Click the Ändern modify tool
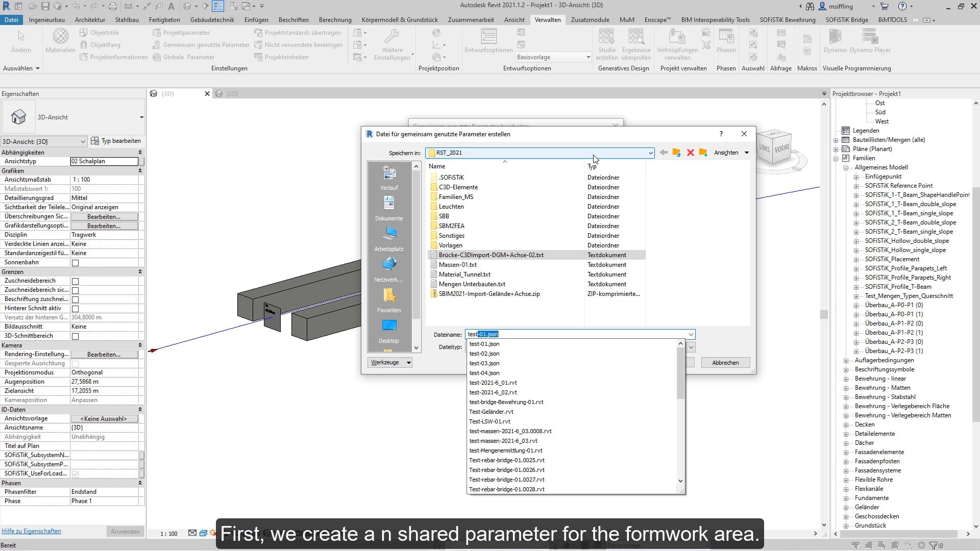The height and width of the screenshot is (551, 980). coord(21,41)
